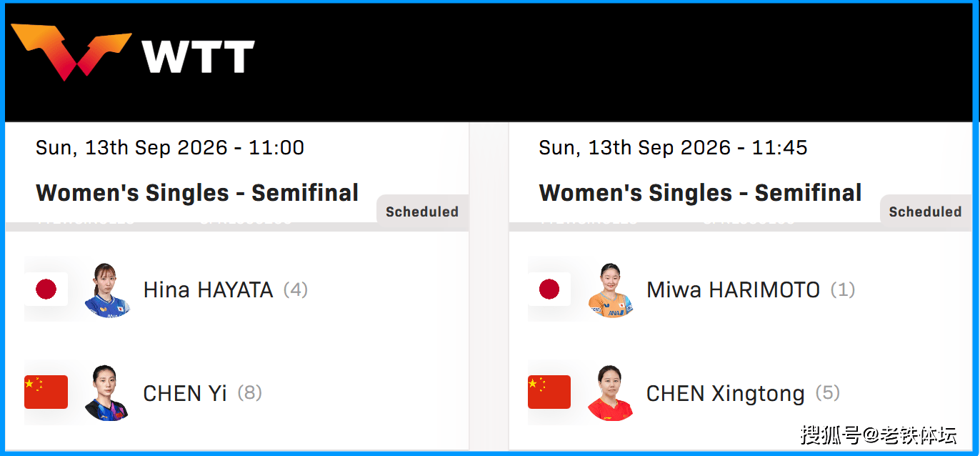This screenshot has height=456, width=980.
Task: Select Hina HAYATA player name
Action: point(208,289)
